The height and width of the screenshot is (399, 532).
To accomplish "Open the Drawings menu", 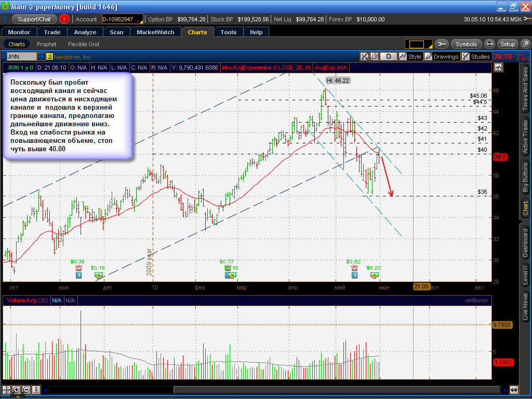I will 442,56.
